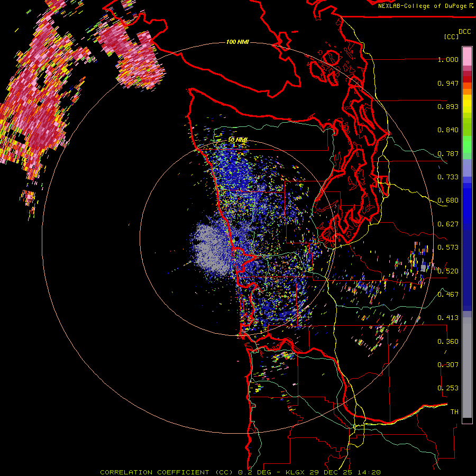Screen dimensions: 476x476
Task: Click the Correlation Coefficient caption at bottom
Action: click(241, 472)
